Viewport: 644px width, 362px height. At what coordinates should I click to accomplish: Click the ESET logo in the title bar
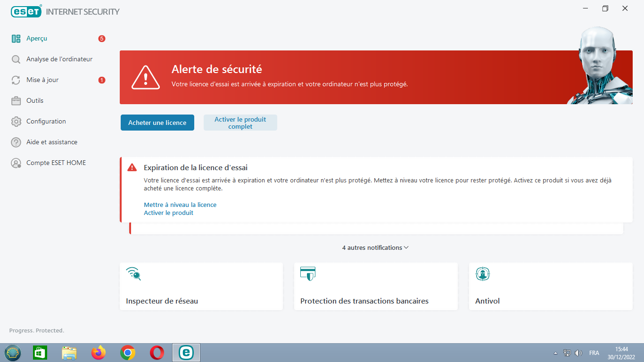(x=26, y=11)
